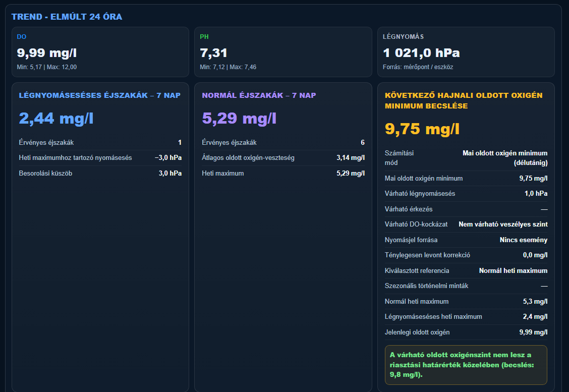Click the 'Várható DO-kockázat' label
The image size is (569, 392).
point(416,225)
